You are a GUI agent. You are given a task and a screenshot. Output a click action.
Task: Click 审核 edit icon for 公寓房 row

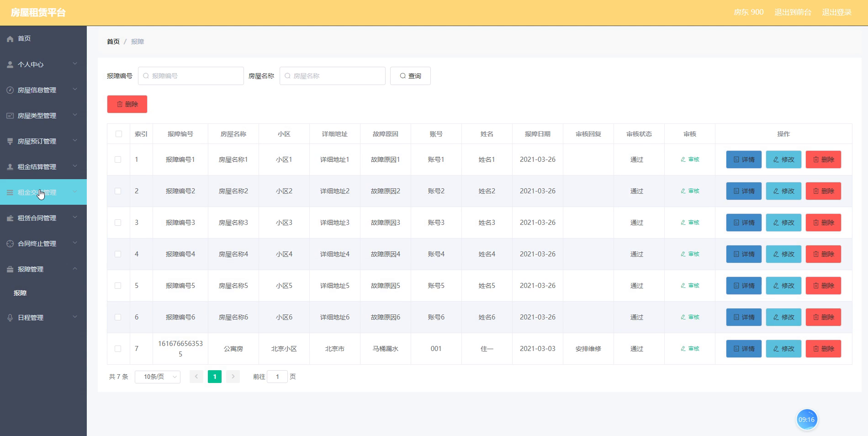point(683,349)
